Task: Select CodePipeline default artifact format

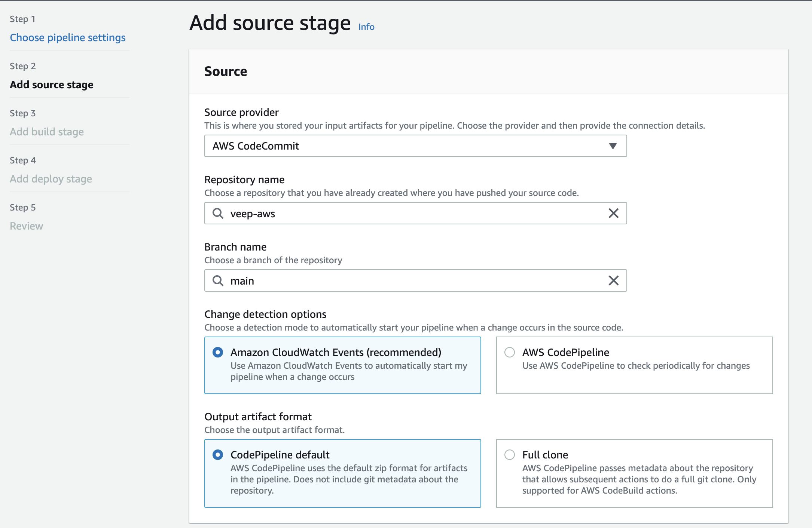Action: (x=217, y=454)
